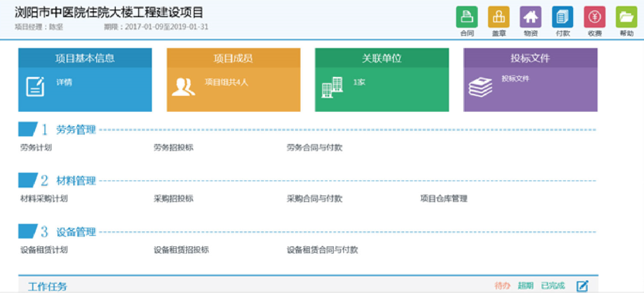Open 采购合同与付款 under 材料管理

click(314, 199)
